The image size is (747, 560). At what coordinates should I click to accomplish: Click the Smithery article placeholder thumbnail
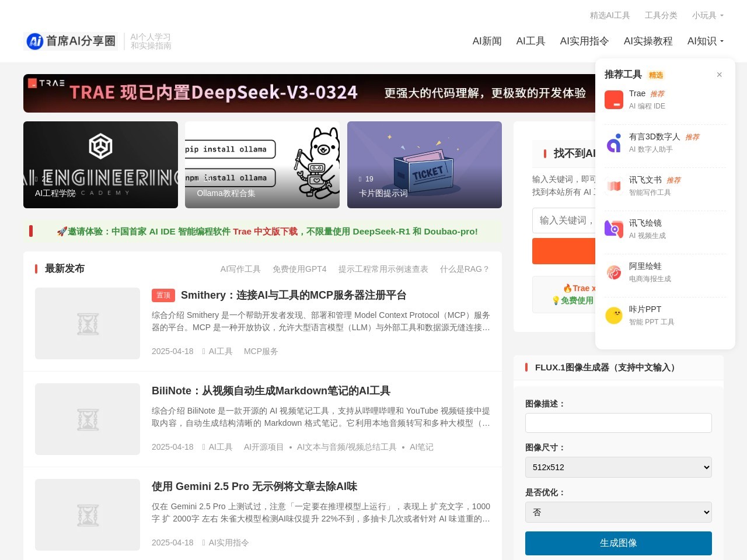coord(88,323)
